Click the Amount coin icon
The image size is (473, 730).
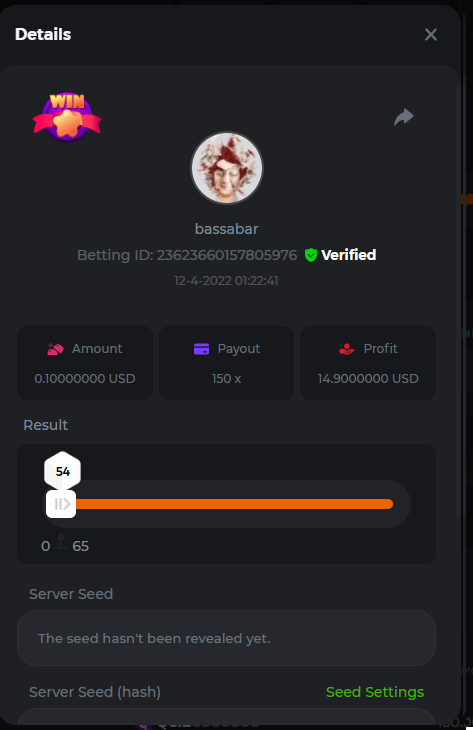pos(55,349)
